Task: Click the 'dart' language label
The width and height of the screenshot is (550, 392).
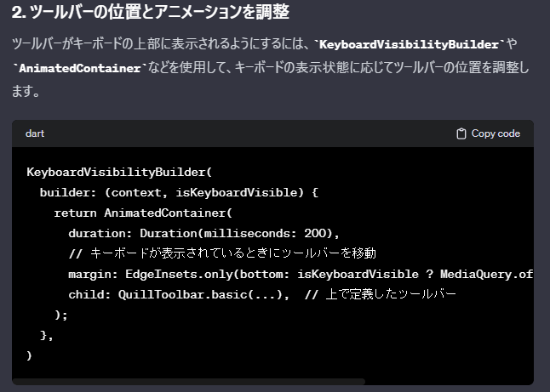Action: (35, 134)
